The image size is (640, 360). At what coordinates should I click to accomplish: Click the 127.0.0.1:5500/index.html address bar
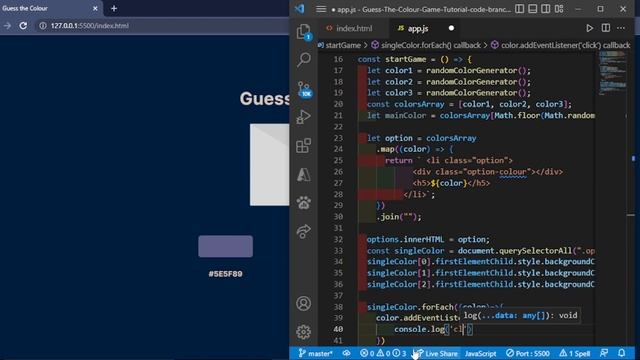pyautogui.click(x=89, y=26)
